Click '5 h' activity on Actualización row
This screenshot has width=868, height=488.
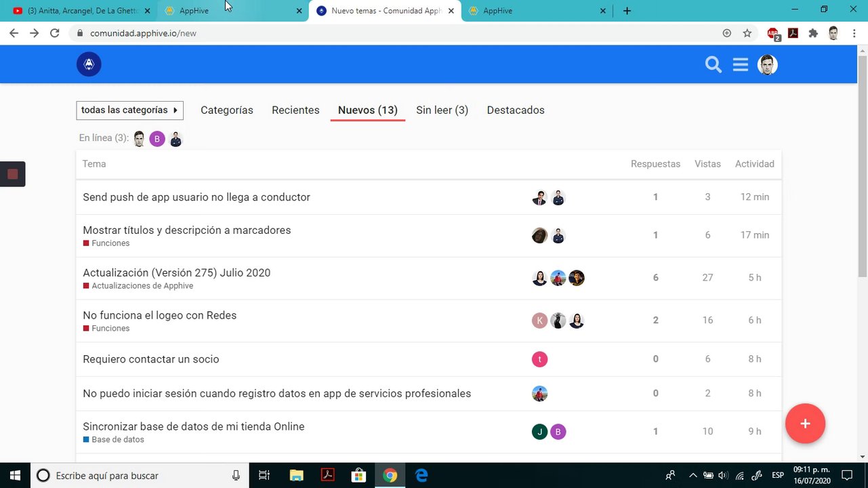tap(755, 278)
